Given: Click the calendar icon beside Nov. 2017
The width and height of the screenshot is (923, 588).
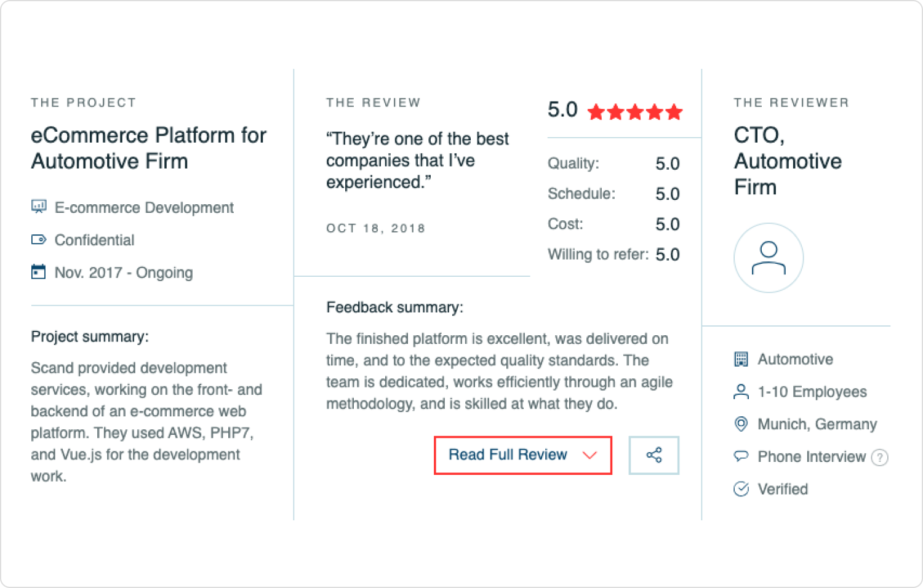Looking at the screenshot, I should point(39,271).
